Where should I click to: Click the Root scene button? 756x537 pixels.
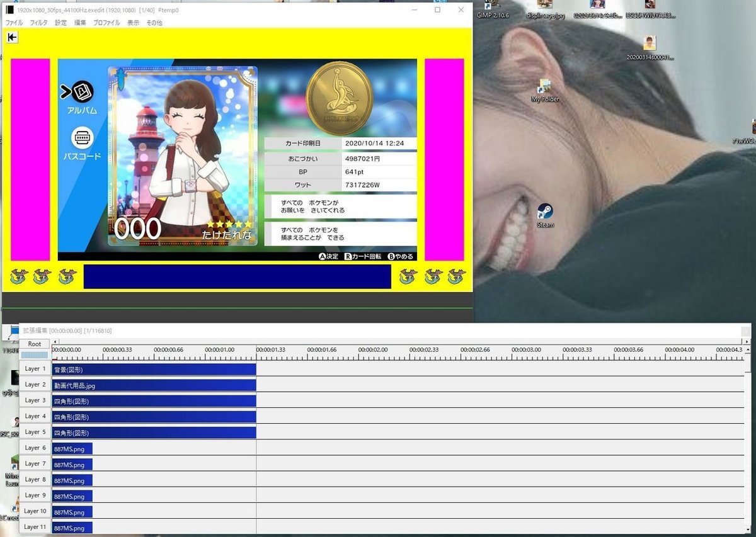(x=35, y=344)
